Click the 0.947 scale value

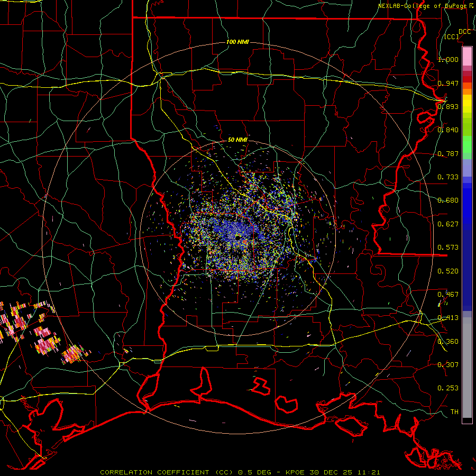(448, 83)
